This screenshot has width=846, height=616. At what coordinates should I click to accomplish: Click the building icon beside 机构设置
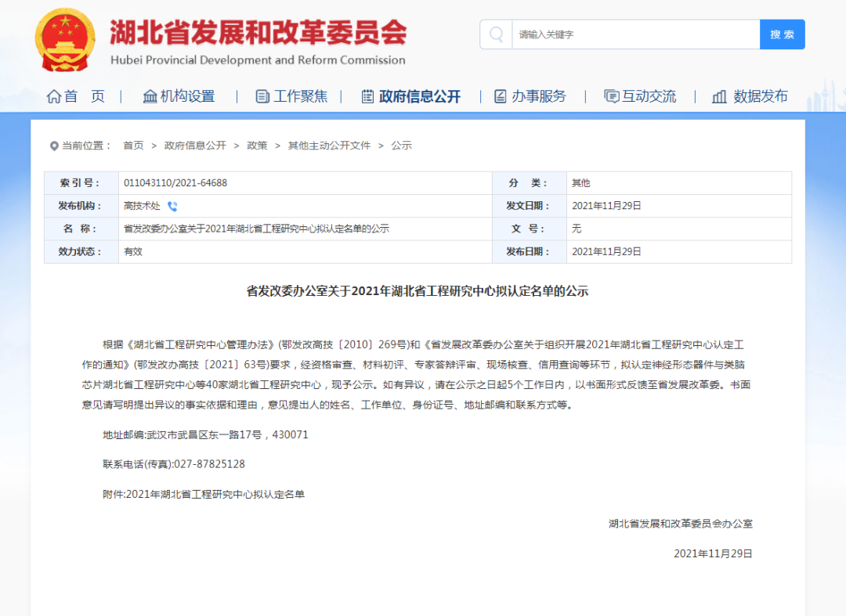click(150, 96)
